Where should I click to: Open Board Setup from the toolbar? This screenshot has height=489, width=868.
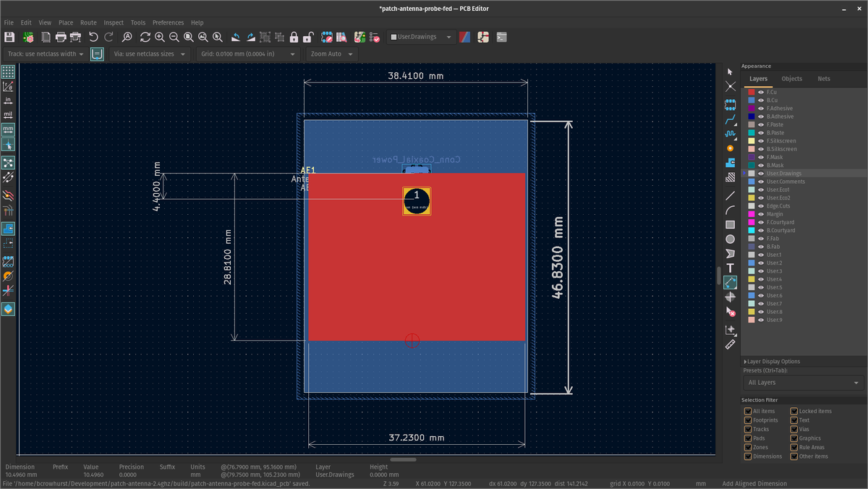28,37
